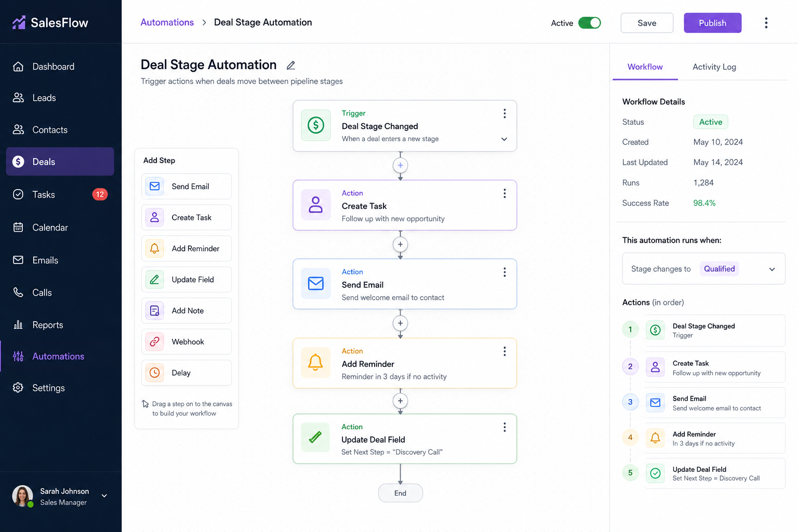Screen dimensions: 798x532
Task: Insert step after Send Email with plus
Action: pos(400,323)
